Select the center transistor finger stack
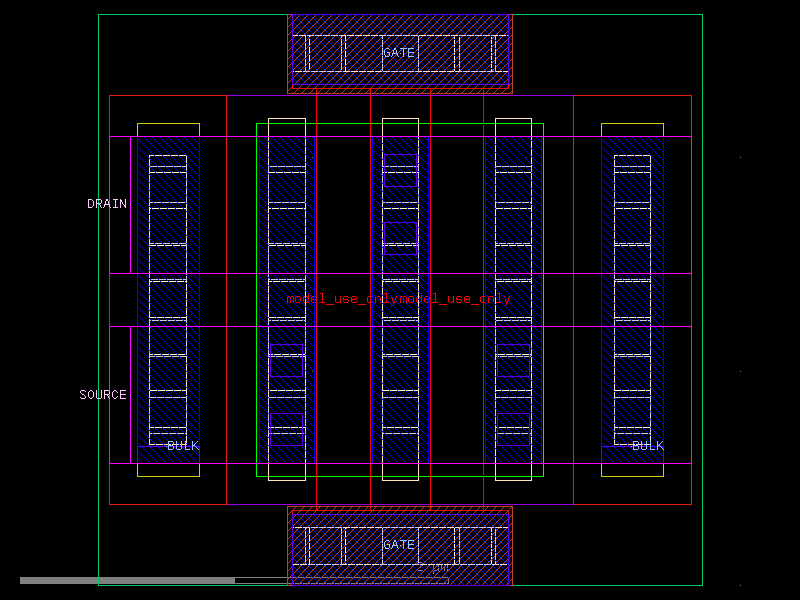This screenshot has width=800, height=600. 400,300
